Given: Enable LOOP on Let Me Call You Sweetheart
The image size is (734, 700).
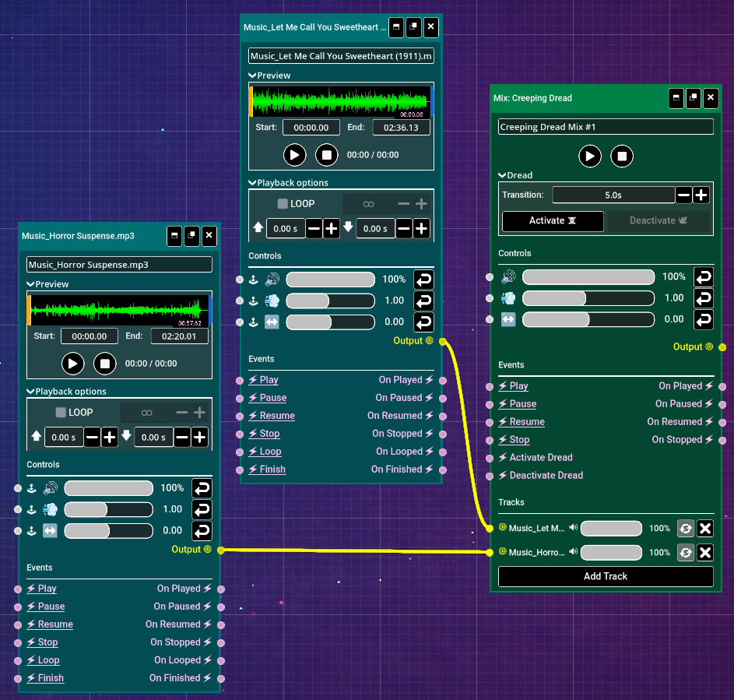Looking at the screenshot, I should tap(283, 204).
